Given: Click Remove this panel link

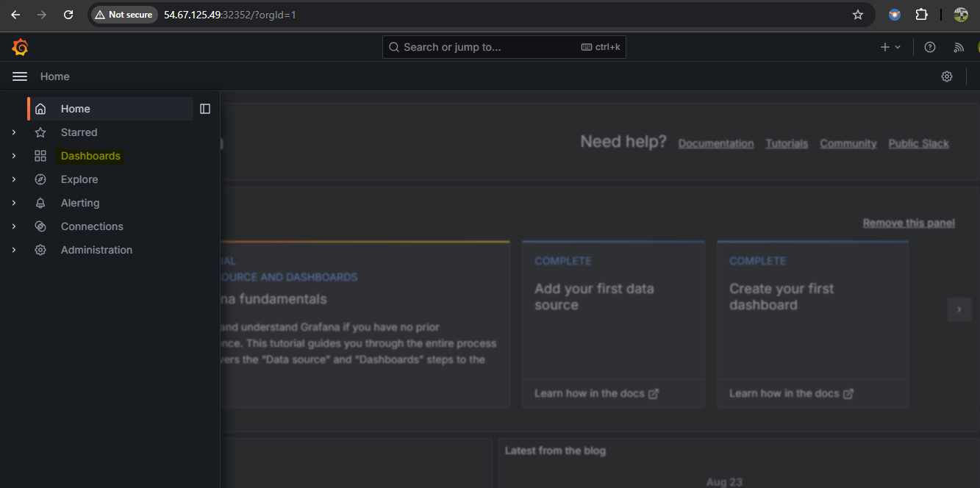Looking at the screenshot, I should coord(909,223).
